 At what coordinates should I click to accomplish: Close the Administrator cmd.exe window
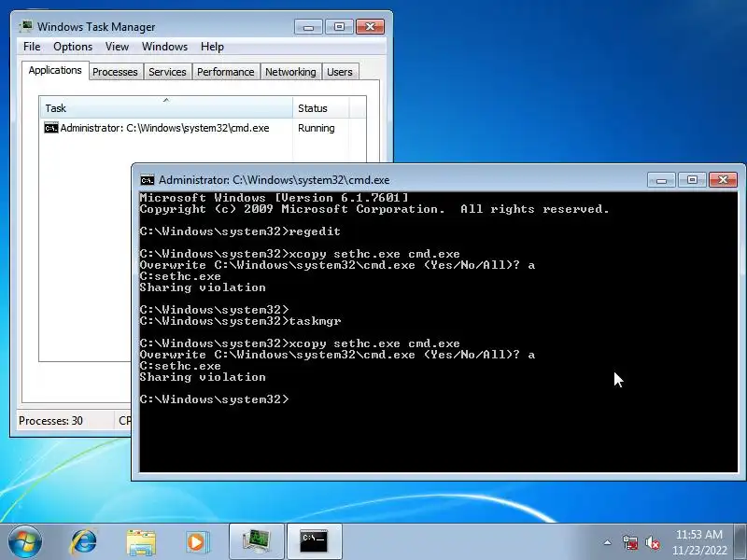tap(723, 180)
